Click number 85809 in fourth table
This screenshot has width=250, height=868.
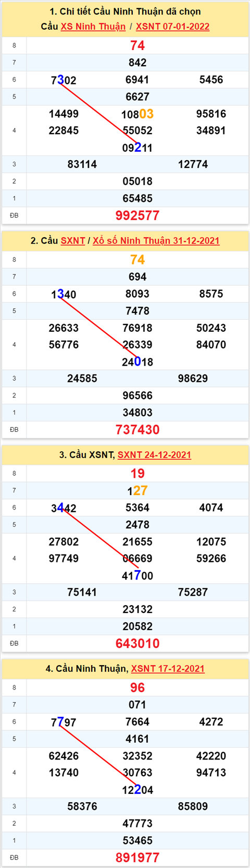193,806
